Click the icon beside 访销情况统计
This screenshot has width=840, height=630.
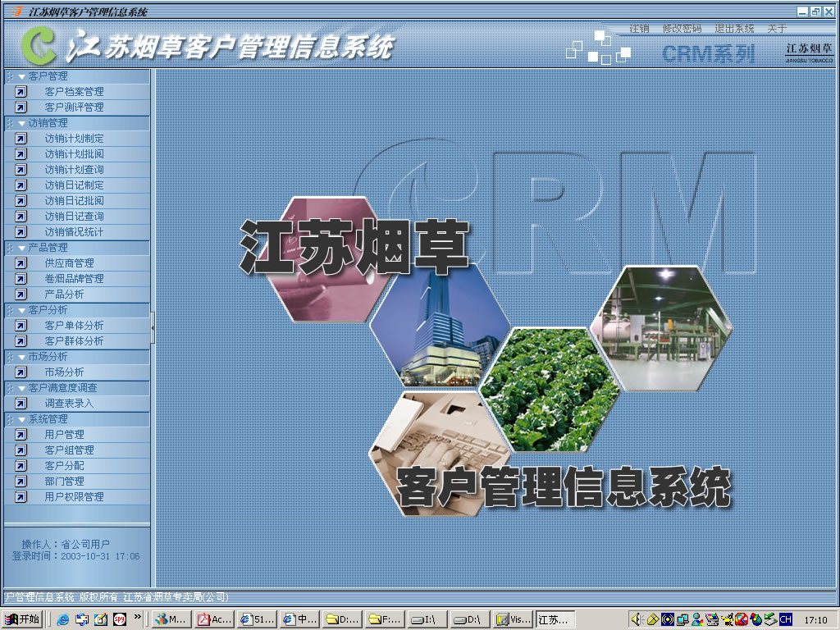pyautogui.click(x=21, y=231)
